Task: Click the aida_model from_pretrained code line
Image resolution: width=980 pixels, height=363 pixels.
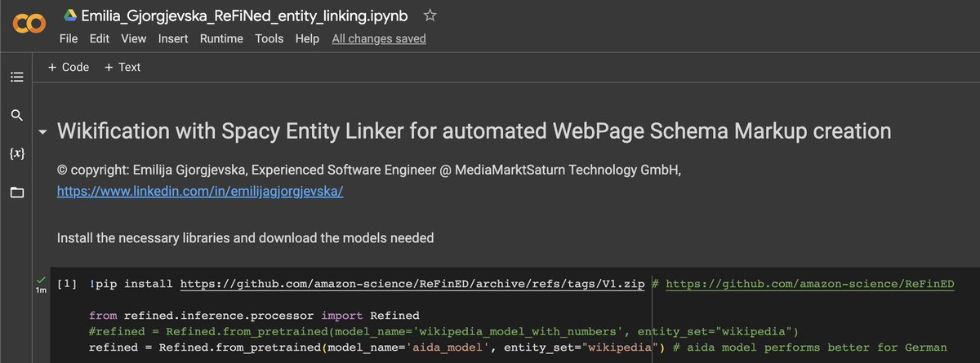Action: 518,348
